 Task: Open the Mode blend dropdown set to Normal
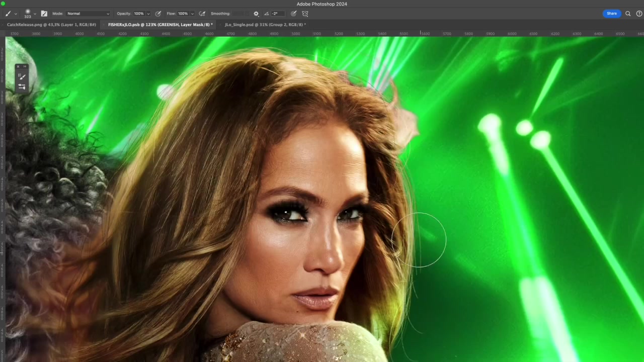pyautogui.click(x=88, y=14)
